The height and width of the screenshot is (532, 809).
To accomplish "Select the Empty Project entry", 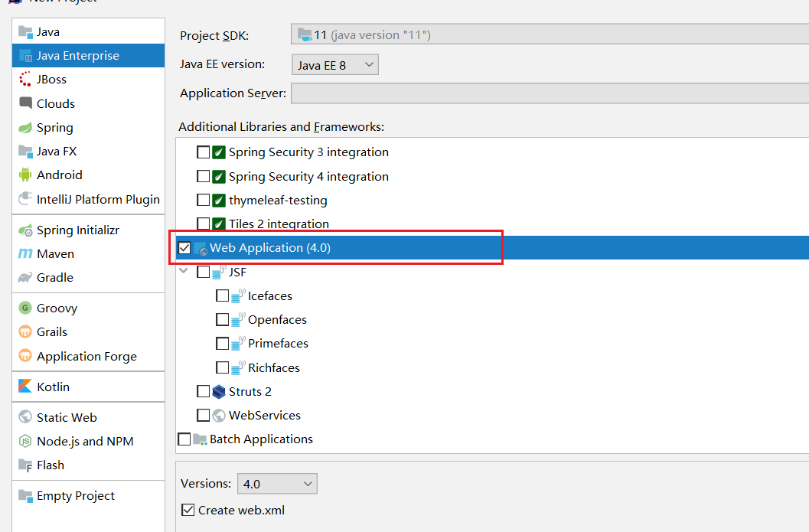I will 88,496.
